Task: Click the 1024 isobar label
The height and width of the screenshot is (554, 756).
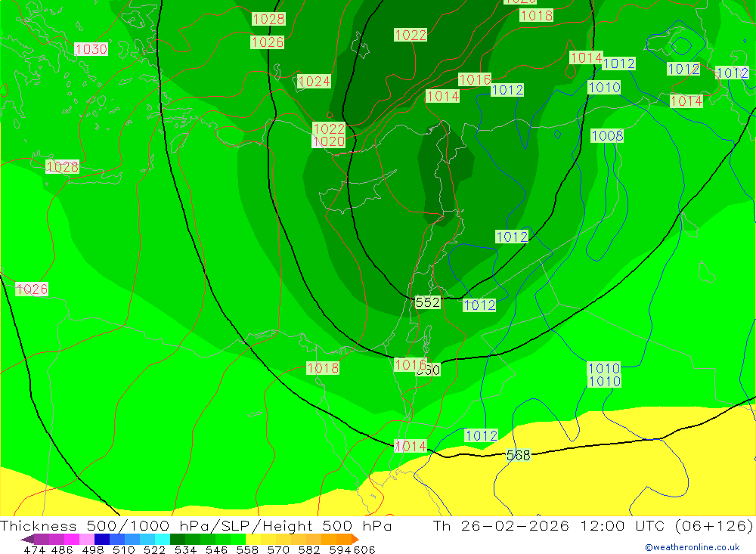Action: point(314,82)
